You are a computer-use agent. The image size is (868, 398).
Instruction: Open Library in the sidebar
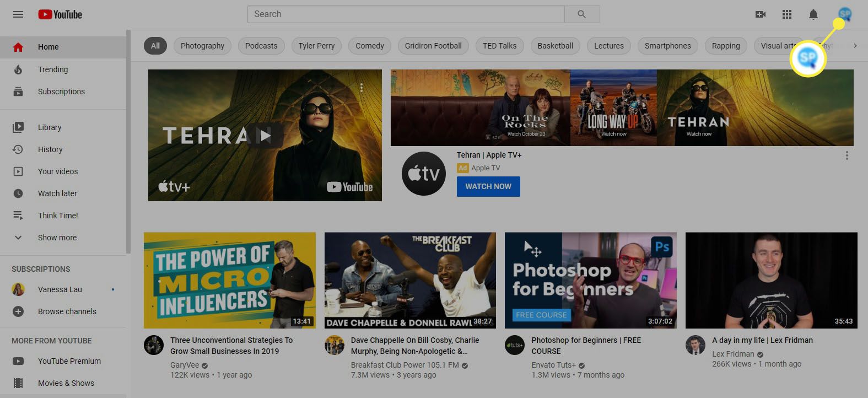[x=63, y=127]
